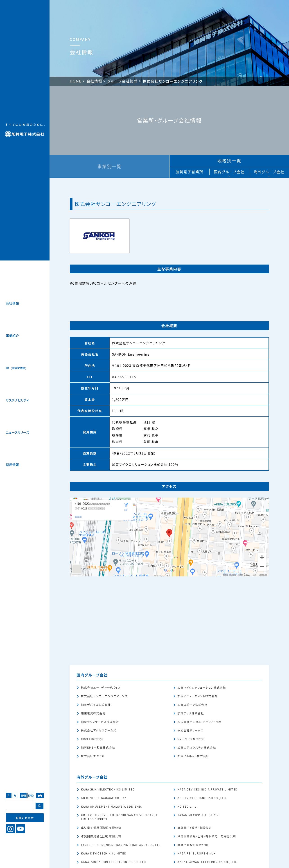289x868 pixels.
Task: Click the directions arrow icon on map card
Action: click(x=126, y=505)
